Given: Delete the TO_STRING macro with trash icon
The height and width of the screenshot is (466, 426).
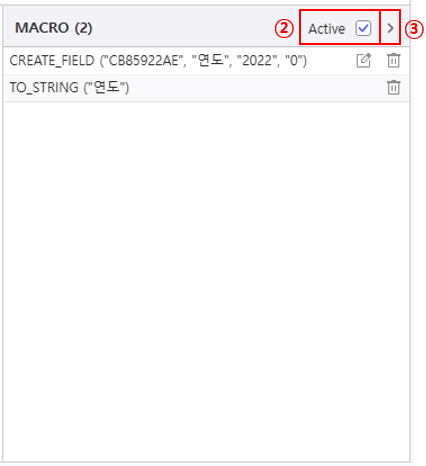Looking at the screenshot, I should click(393, 87).
